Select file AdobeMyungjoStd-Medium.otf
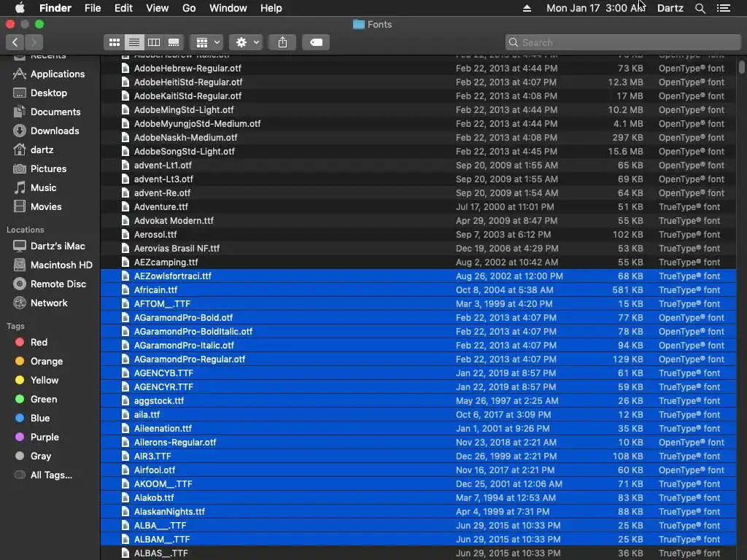 tap(418, 123)
